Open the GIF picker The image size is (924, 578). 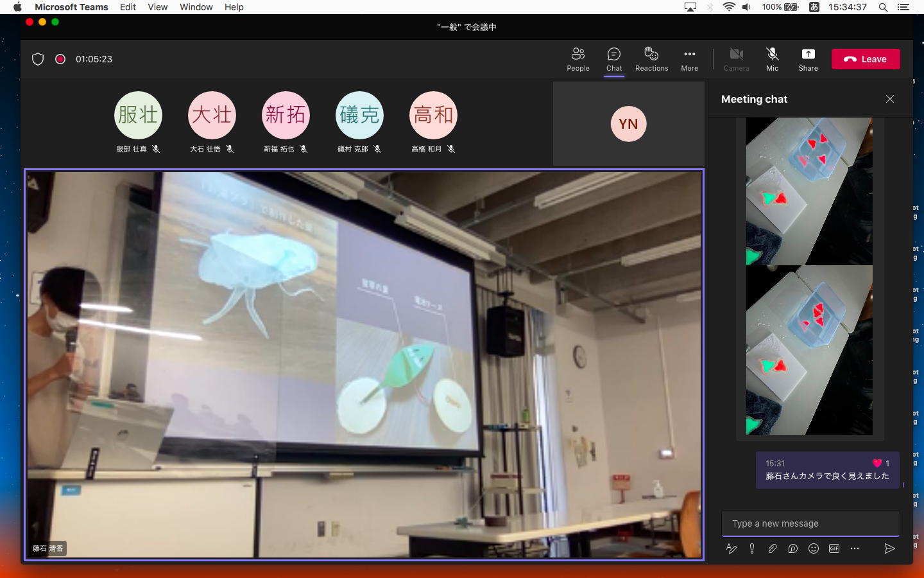(834, 548)
